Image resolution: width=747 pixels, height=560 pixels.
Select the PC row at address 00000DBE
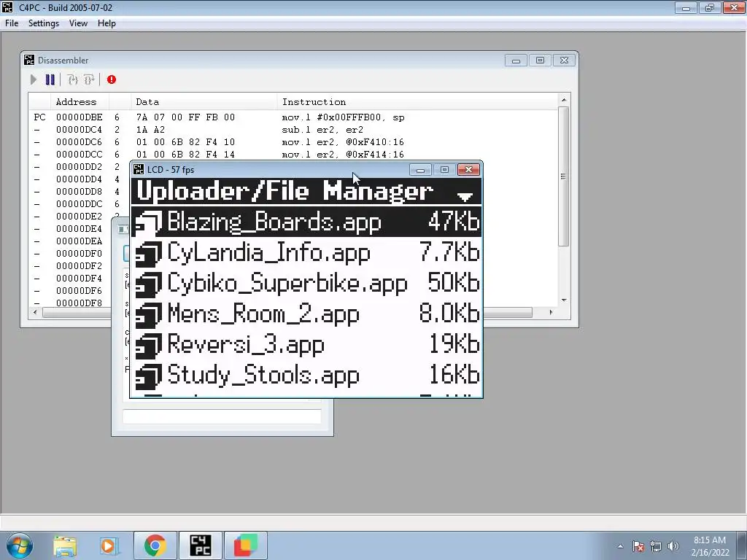pyautogui.click(x=293, y=117)
